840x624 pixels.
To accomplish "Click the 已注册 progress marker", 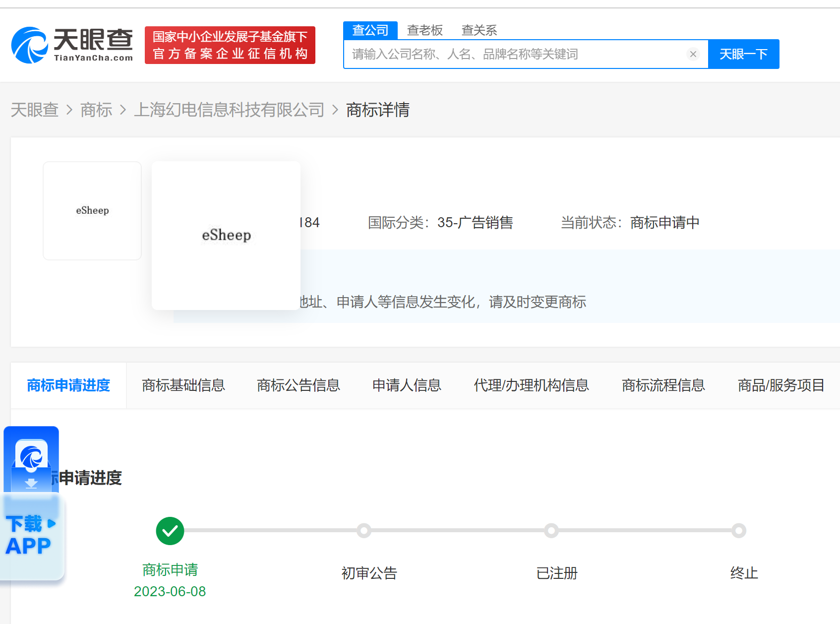I will [551, 531].
